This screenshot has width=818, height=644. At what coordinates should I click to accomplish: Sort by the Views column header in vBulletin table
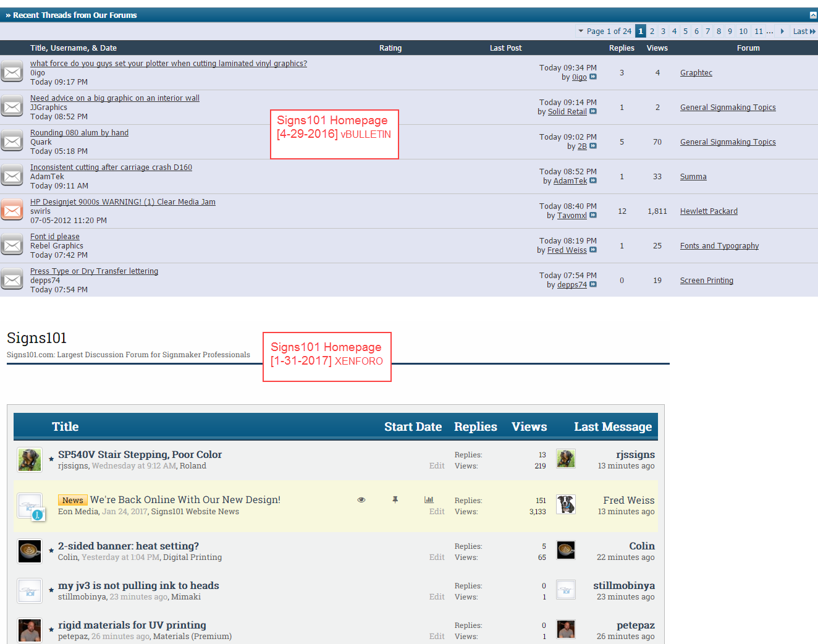click(657, 48)
